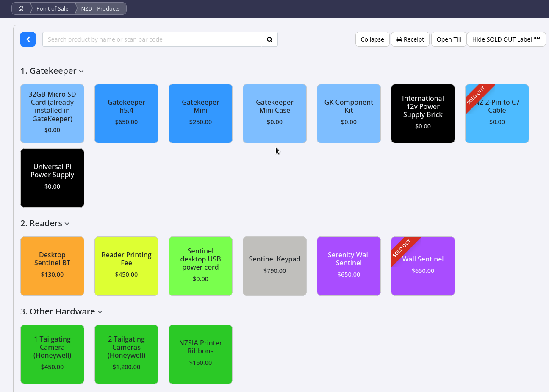
Task: Pick NZSIA Printer Ribbons product
Action: tap(200, 354)
